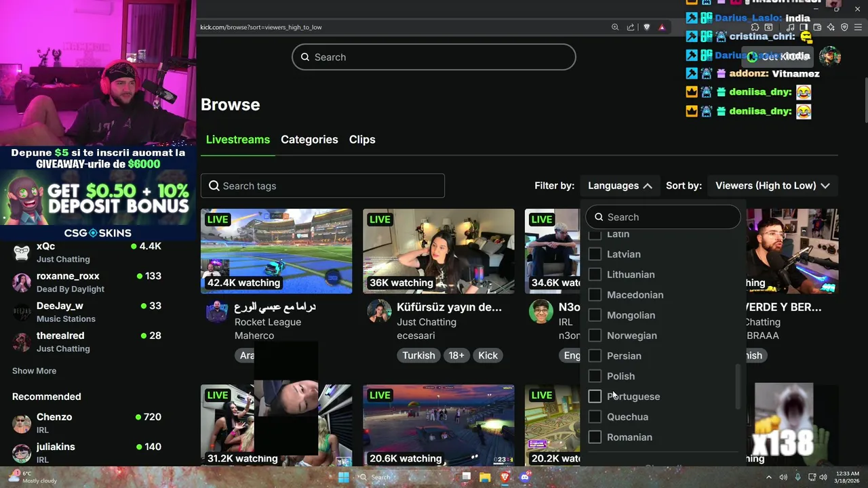
Task: Click the weather widget in the taskbar
Action: [x=31, y=476]
